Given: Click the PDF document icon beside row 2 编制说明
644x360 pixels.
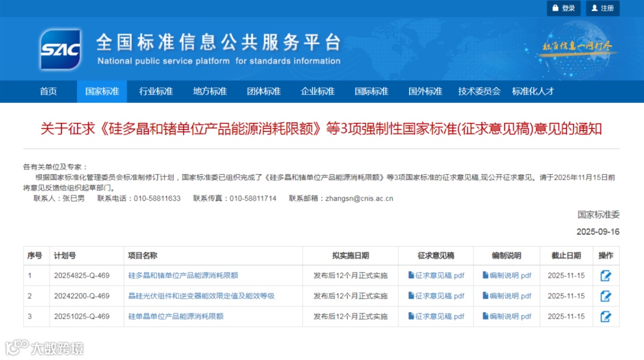Looking at the screenshot, I should tap(484, 296).
